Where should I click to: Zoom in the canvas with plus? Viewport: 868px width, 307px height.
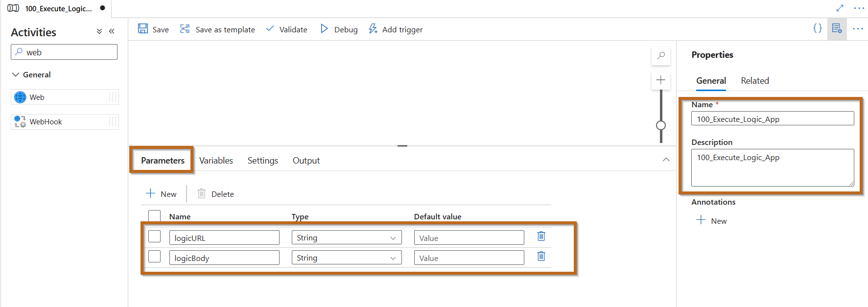661,80
